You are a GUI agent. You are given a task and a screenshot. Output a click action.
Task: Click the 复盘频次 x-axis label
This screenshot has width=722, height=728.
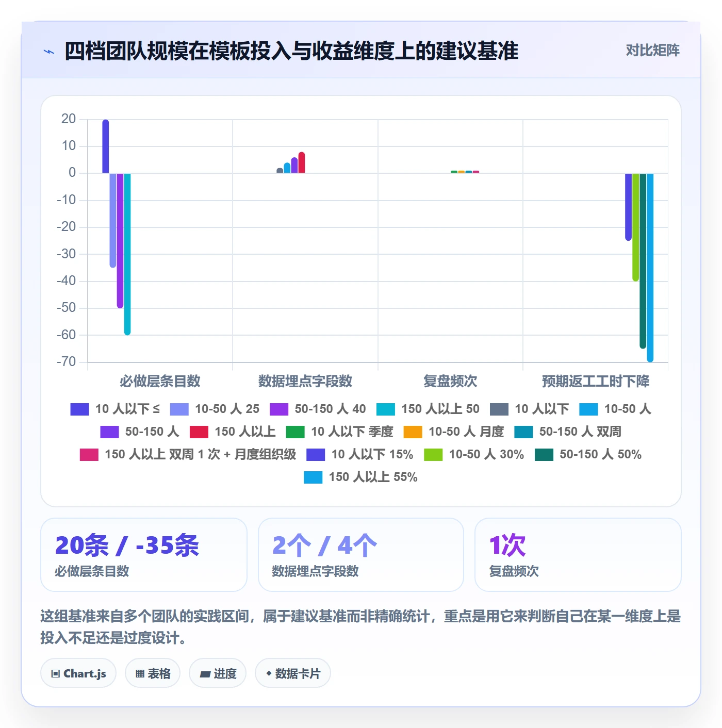tap(450, 381)
